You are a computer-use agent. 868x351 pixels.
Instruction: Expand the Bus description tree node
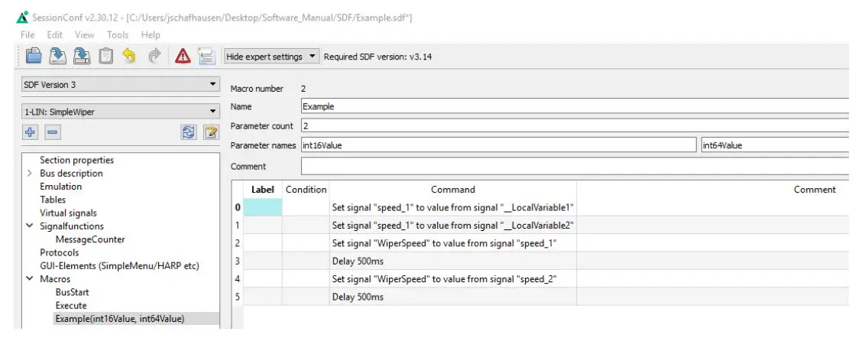[x=29, y=174]
